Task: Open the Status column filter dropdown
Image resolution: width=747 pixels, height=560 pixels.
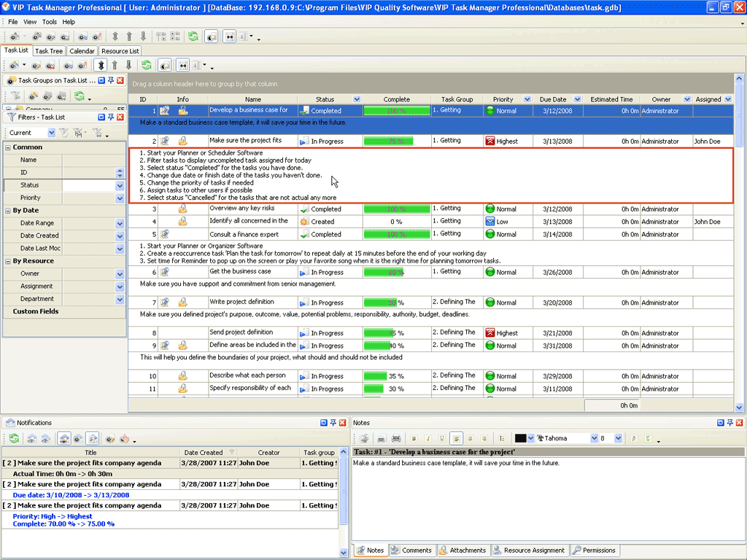Action: (357, 99)
